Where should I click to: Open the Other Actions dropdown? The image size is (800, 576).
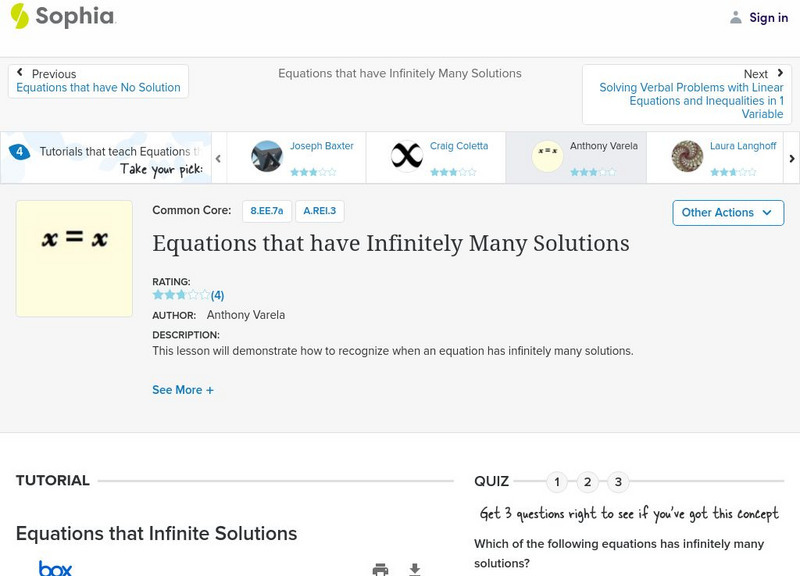tap(727, 212)
